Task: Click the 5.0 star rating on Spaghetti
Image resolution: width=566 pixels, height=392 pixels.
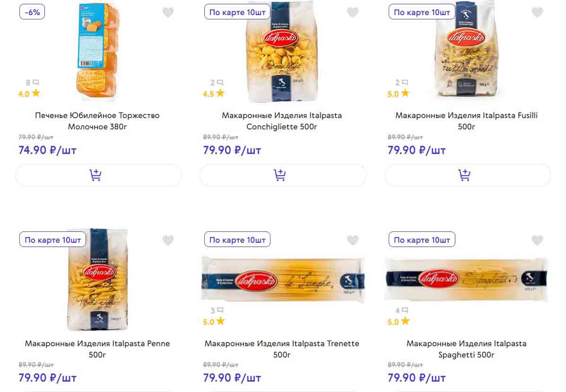Action: 398,322
